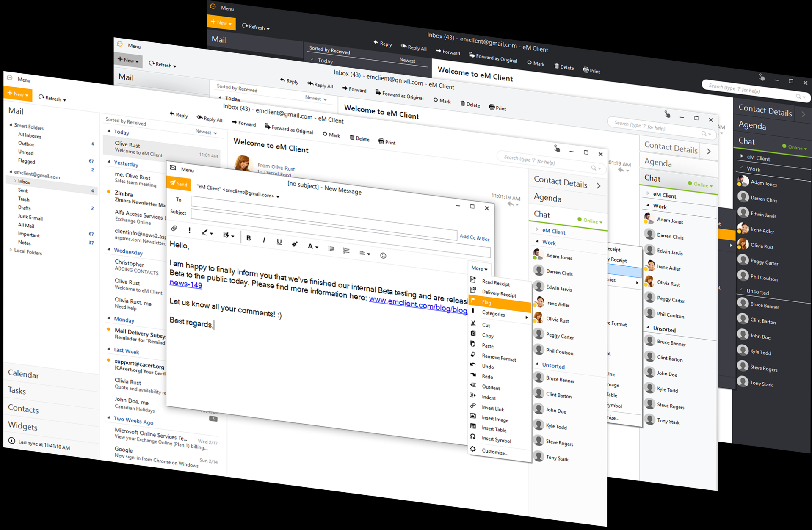This screenshot has width=812, height=530.
Task: Open the Calendar section
Action: click(23, 374)
